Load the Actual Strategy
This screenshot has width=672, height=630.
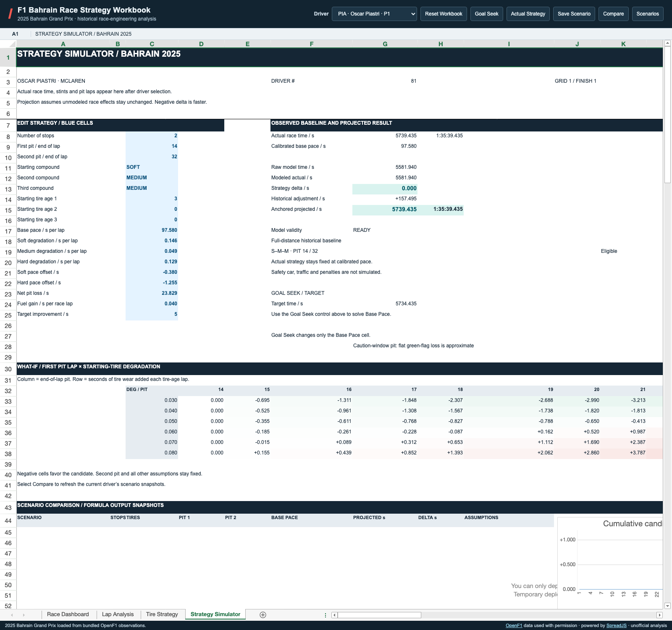[x=528, y=14]
